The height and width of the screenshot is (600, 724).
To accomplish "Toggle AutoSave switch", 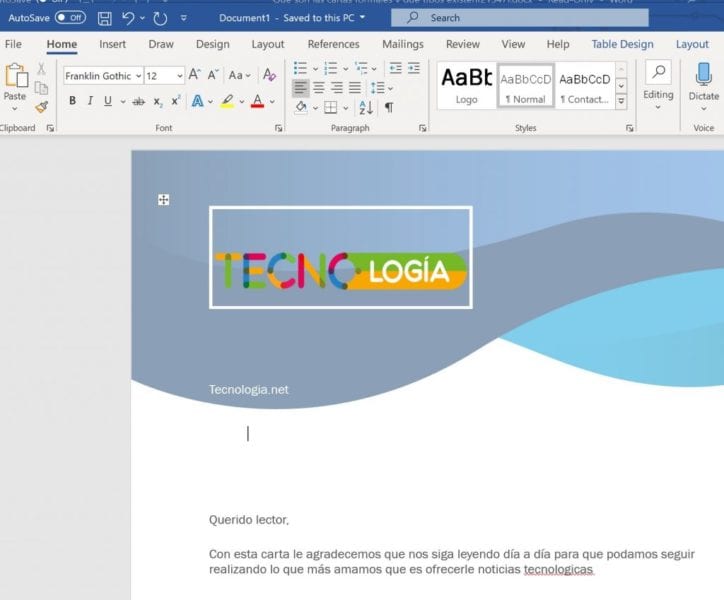I will tap(70, 18).
